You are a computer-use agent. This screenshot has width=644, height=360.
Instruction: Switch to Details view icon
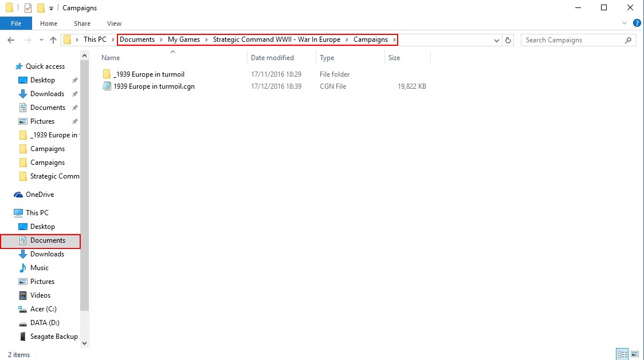coord(623,354)
